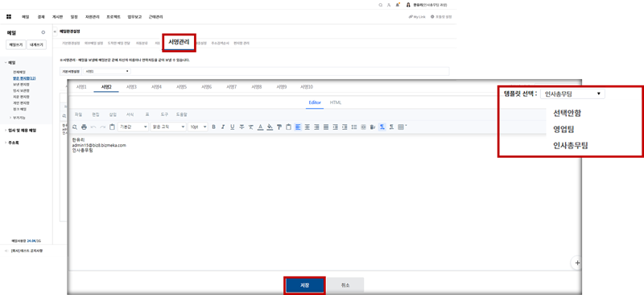644x295 pixels.
Task: Justify the text
Action: coord(326,127)
